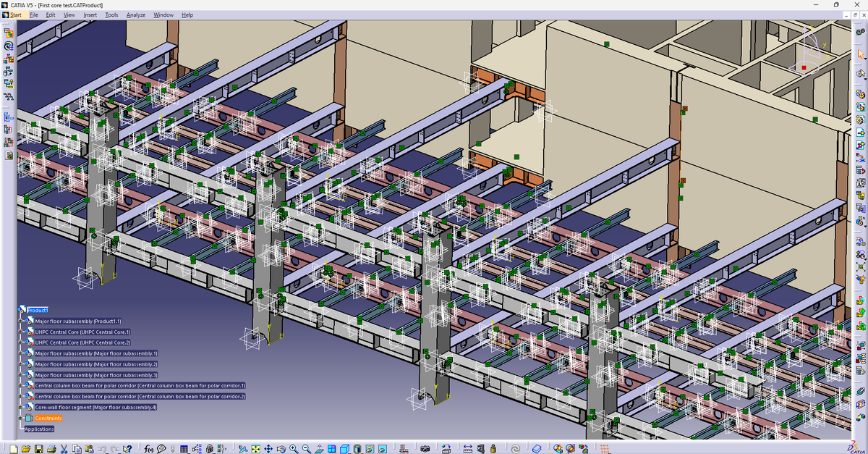Toggle Hide/Show for selected element
The height and width of the screenshot is (454, 868).
(370, 448)
